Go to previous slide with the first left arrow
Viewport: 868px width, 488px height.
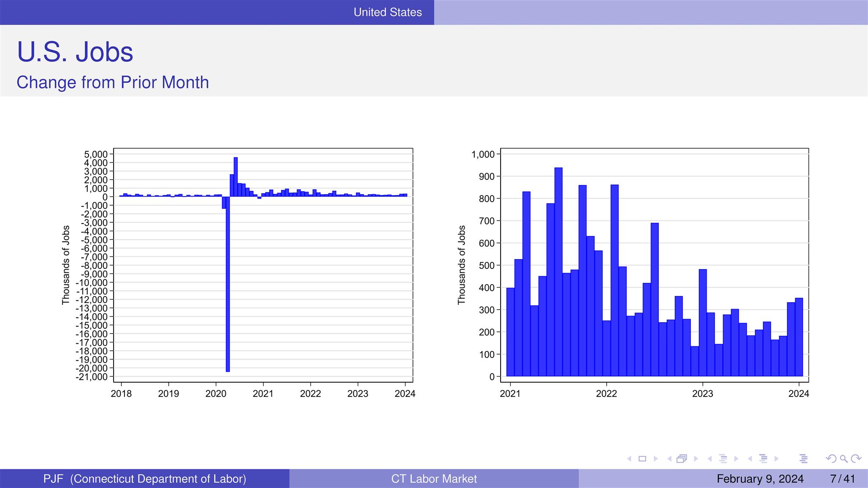coord(630,459)
